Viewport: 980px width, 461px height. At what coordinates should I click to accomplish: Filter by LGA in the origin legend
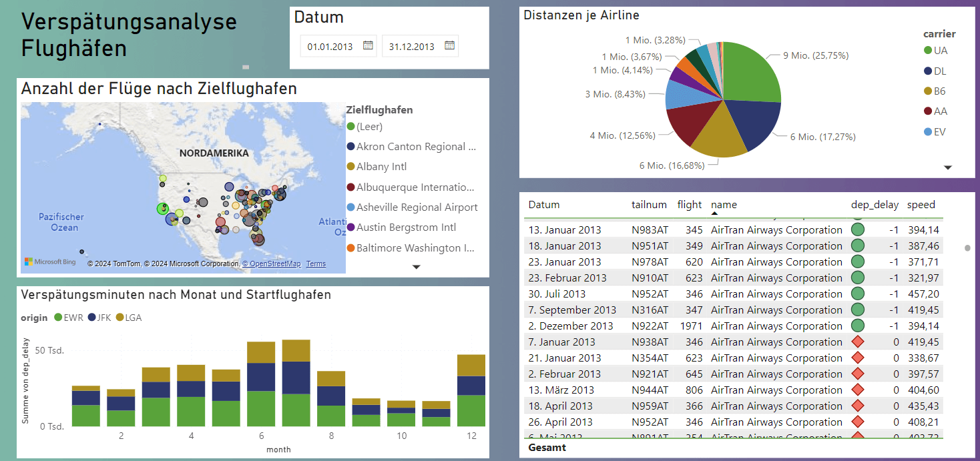[x=130, y=318]
